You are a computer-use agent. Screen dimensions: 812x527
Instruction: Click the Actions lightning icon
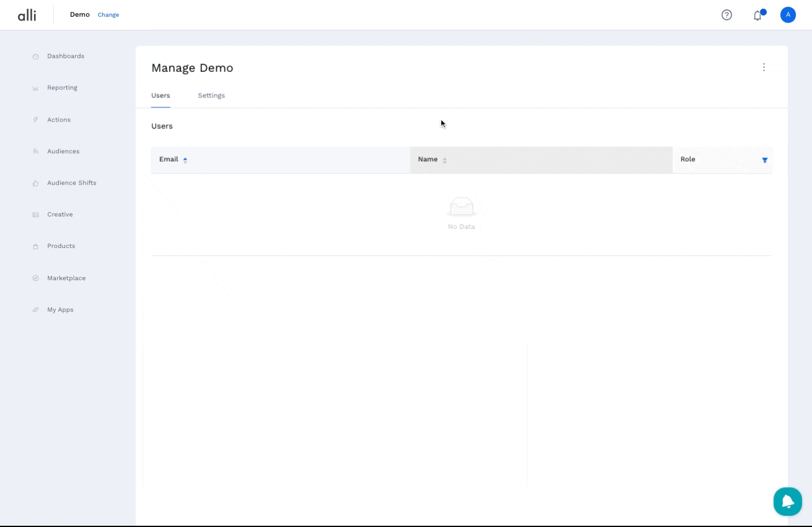click(36, 120)
